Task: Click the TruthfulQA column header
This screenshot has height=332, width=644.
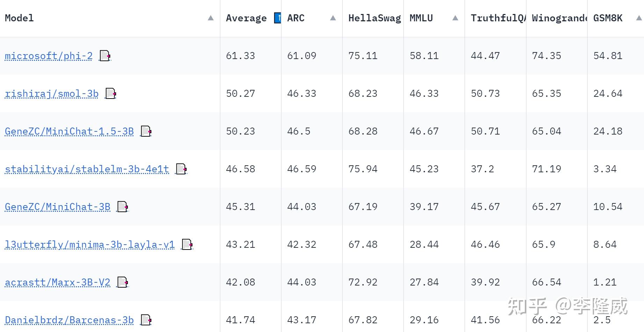Action: [x=498, y=18]
